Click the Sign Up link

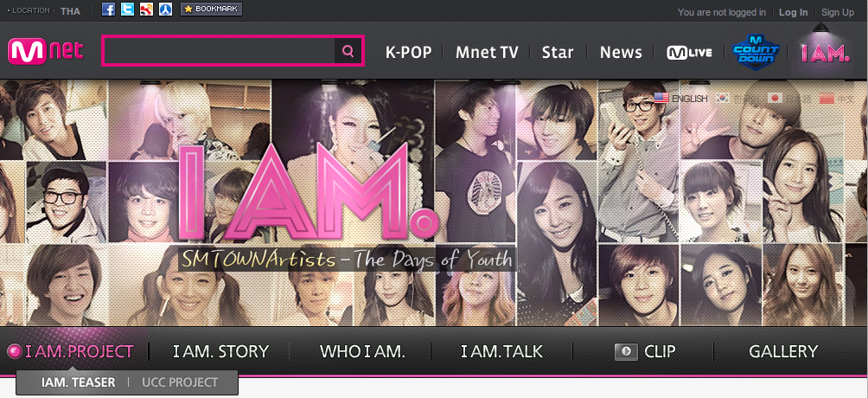pyautogui.click(x=838, y=12)
